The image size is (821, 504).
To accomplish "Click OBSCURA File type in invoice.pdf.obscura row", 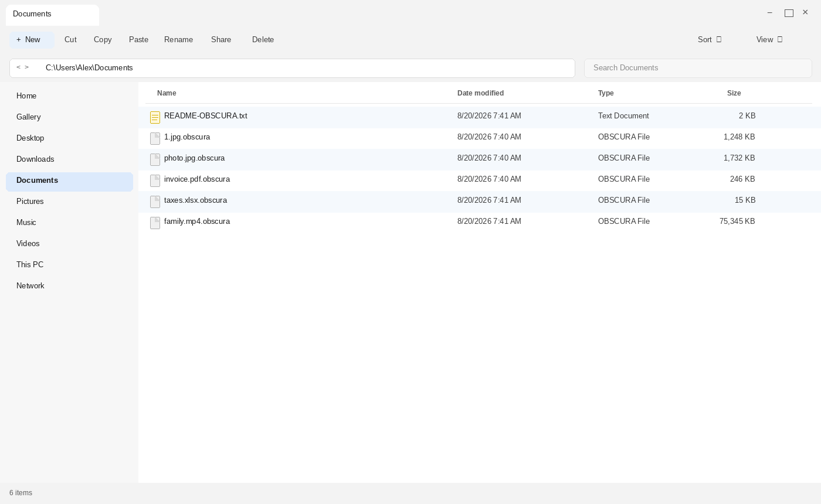I will pyautogui.click(x=624, y=179).
